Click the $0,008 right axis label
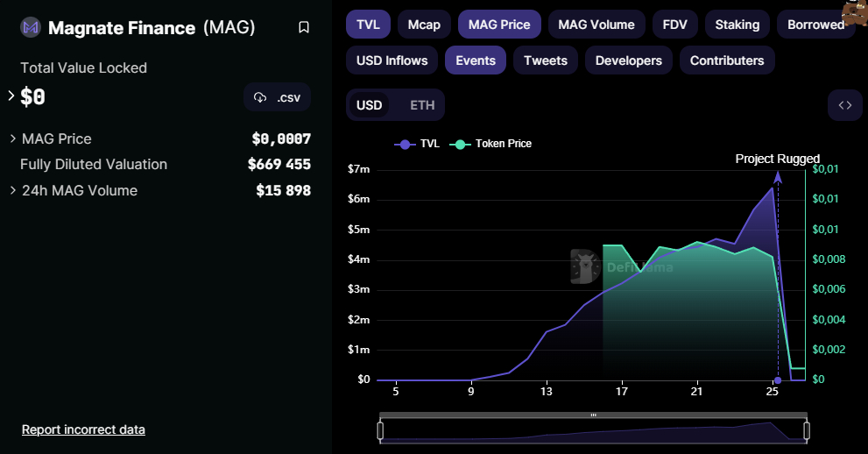This screenshot has width=868, height=454. [x=829, y=259]
